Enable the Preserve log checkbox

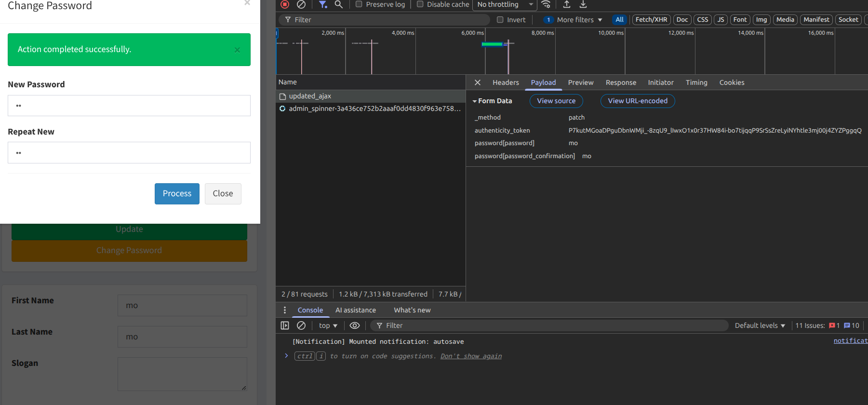(x=359, y=4)
